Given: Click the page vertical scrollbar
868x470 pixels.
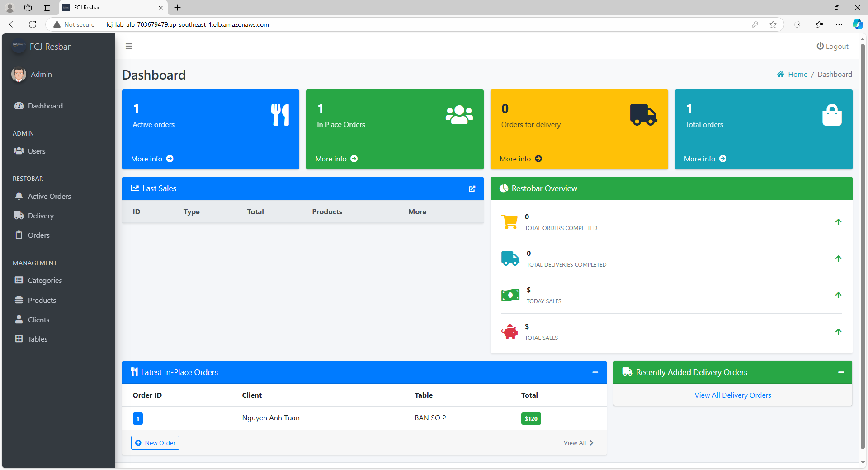Looking at the screenshot, I should pos(863,246).
